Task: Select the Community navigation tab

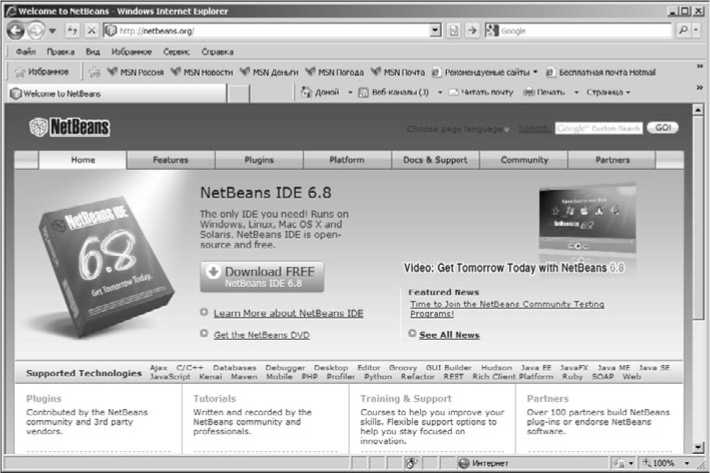Action: tap(524, 160)
